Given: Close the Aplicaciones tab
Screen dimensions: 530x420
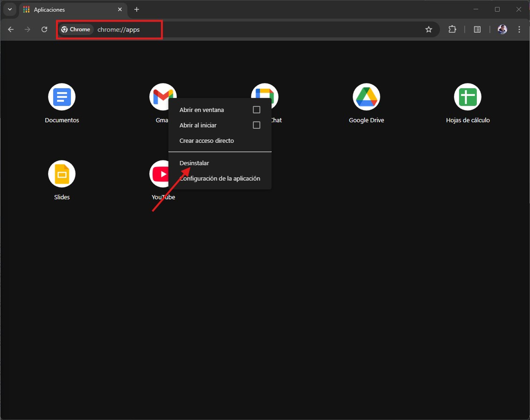Looking at the screenshot, I should coord(120,9).
